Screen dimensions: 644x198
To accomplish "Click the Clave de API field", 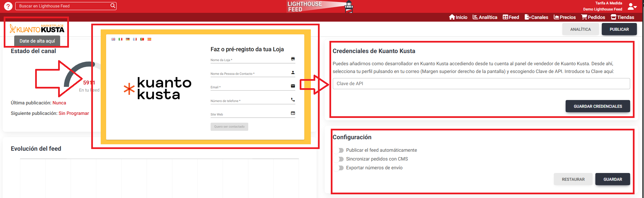I will tap(481, 83).
